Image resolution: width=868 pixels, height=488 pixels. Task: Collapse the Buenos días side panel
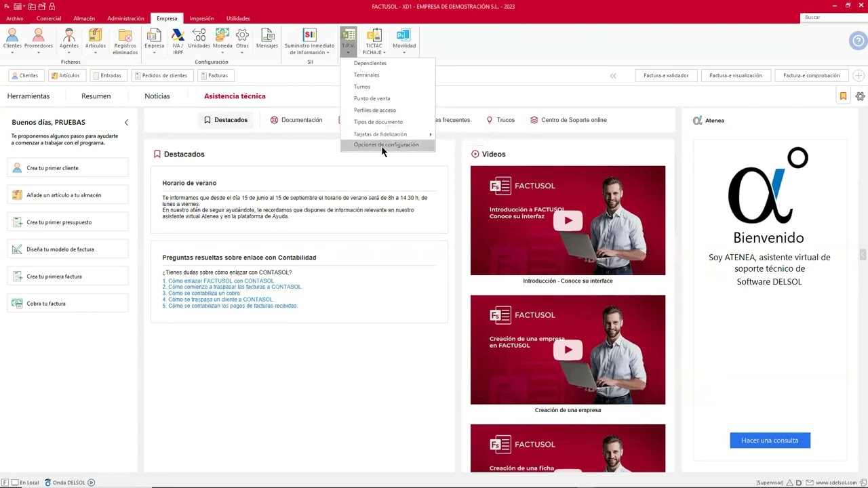click(126, 122)
